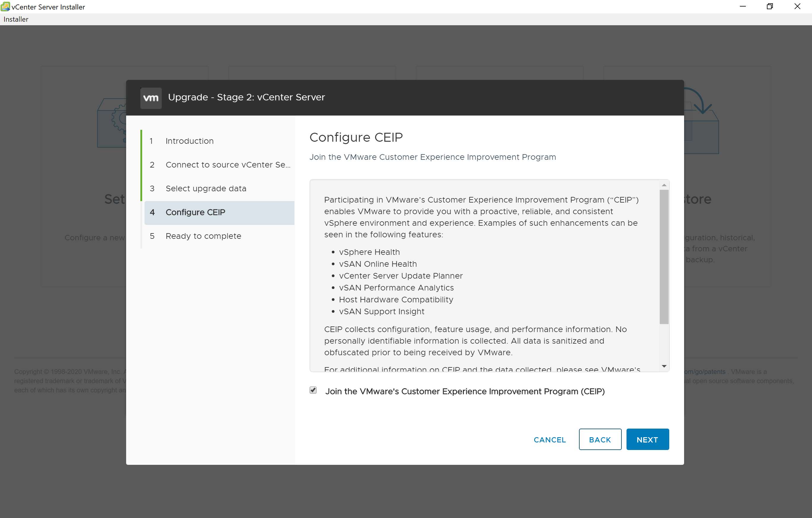Click the NEXT button to proceed

point(648,439)
